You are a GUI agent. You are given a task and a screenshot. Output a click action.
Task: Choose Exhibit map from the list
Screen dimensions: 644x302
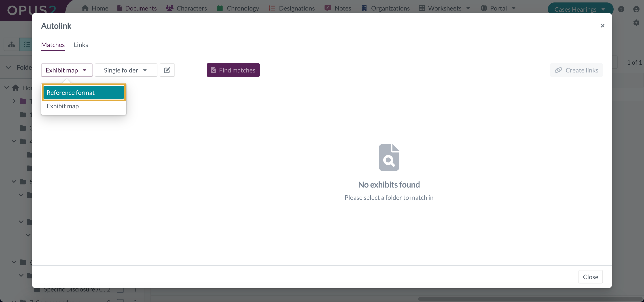(63, 106)
